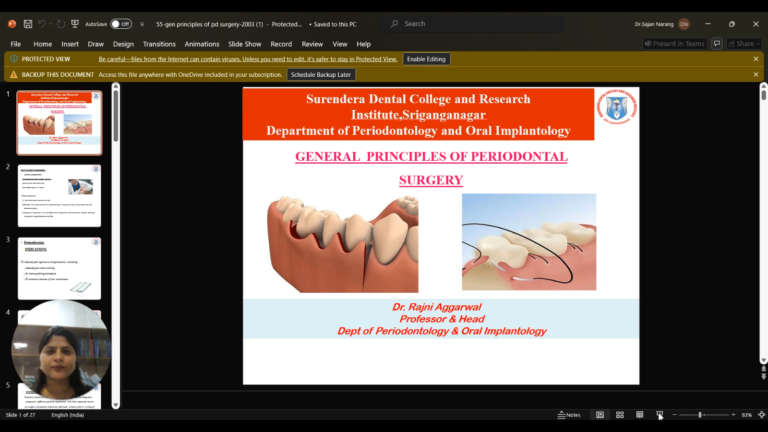This screenshot has width=768, height=432.
Task: Click the main editor vertical scrollbar thumb
Action: [x=764, y=95]
